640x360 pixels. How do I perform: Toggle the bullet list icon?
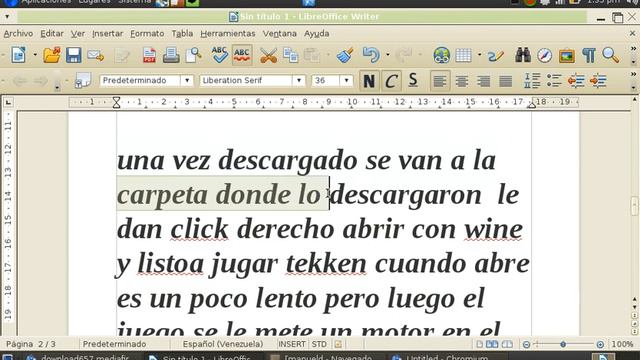[x=554, y=81]
